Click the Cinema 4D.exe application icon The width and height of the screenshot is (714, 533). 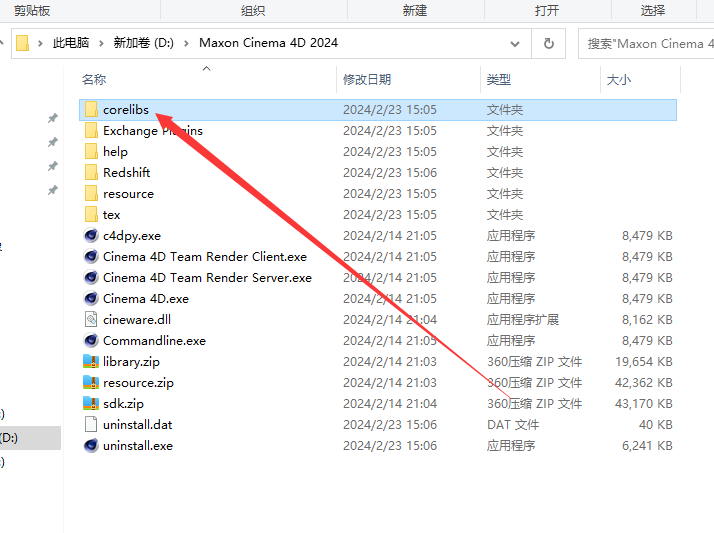91,298
